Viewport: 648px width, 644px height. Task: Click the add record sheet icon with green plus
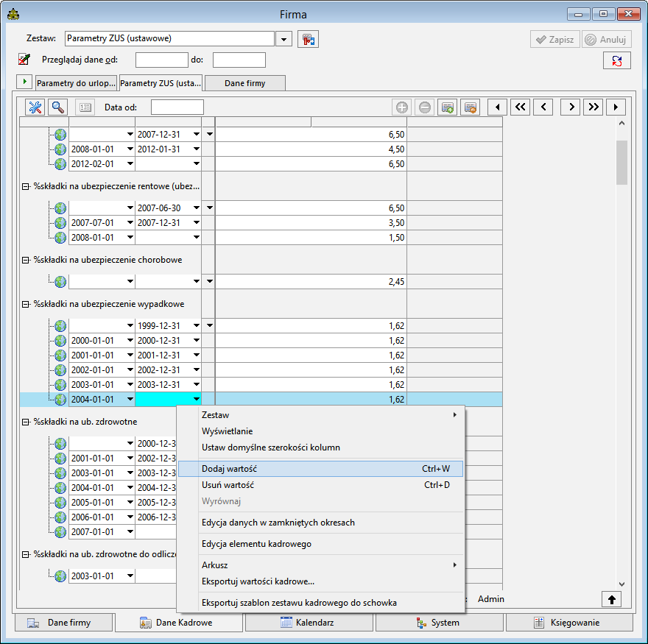pos(447,107)
